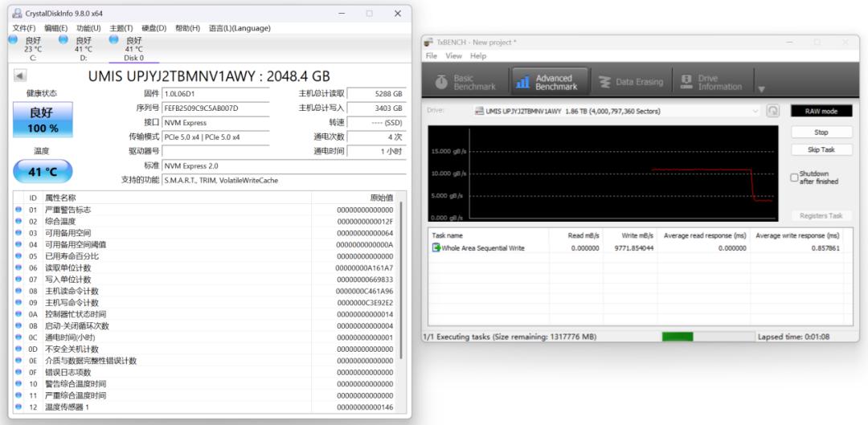Open the 帮助(H) menu
The width and height of the screenshot is (868, 425).
pyautogui.click(x=187, y=28)
